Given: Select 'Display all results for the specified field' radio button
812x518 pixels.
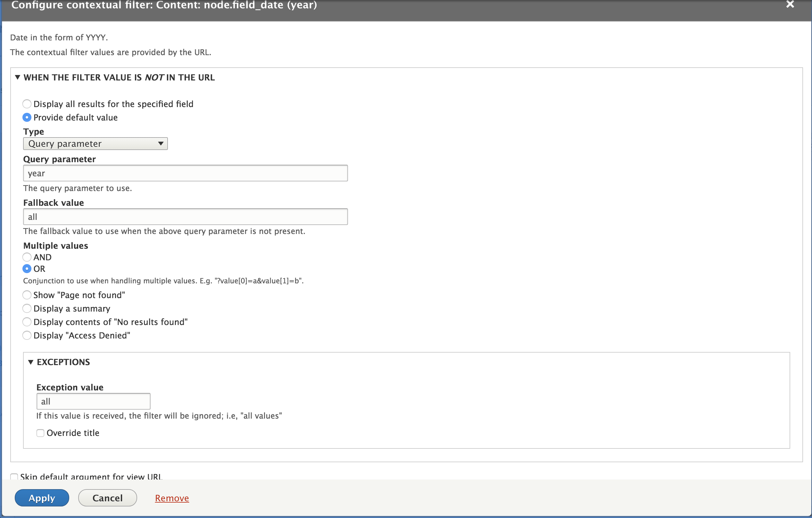Looking at the screenshot, I should [x=27, y=104].
